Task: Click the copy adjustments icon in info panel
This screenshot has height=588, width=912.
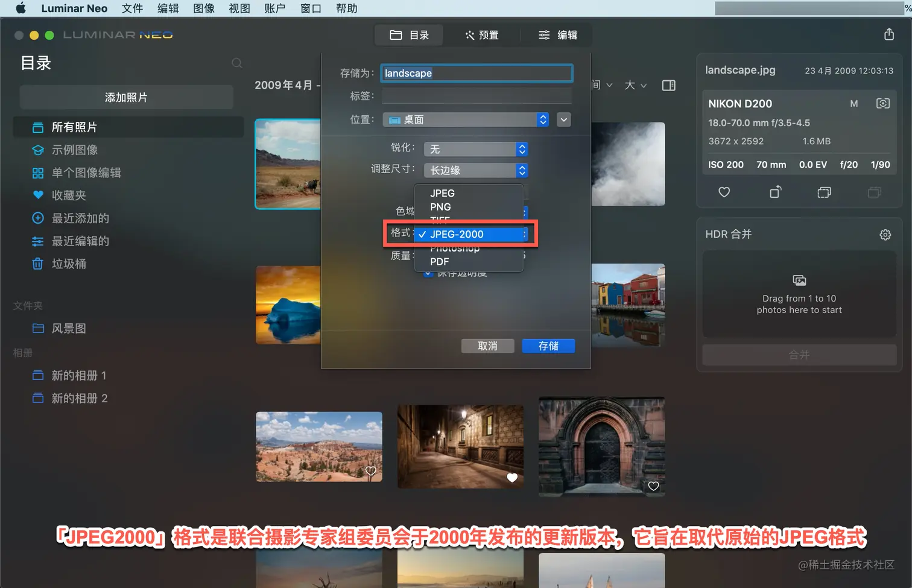Action: tap(824, 192)
